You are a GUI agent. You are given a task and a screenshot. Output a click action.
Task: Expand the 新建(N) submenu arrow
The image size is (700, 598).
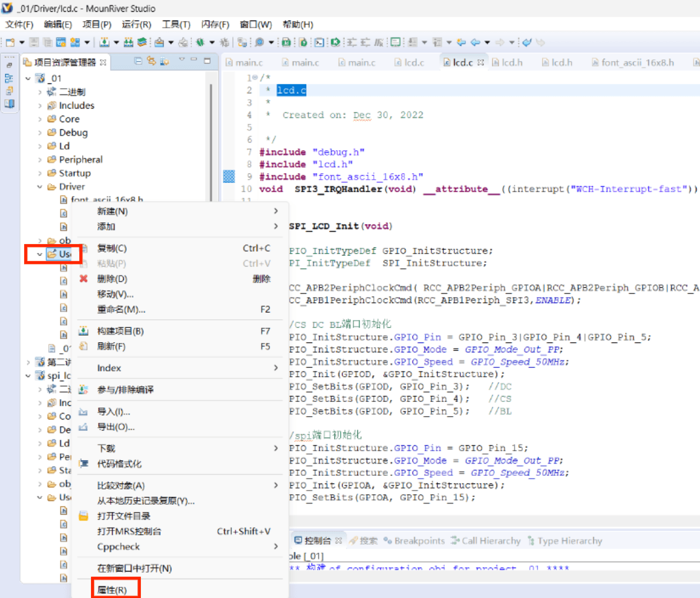point(276,211)
